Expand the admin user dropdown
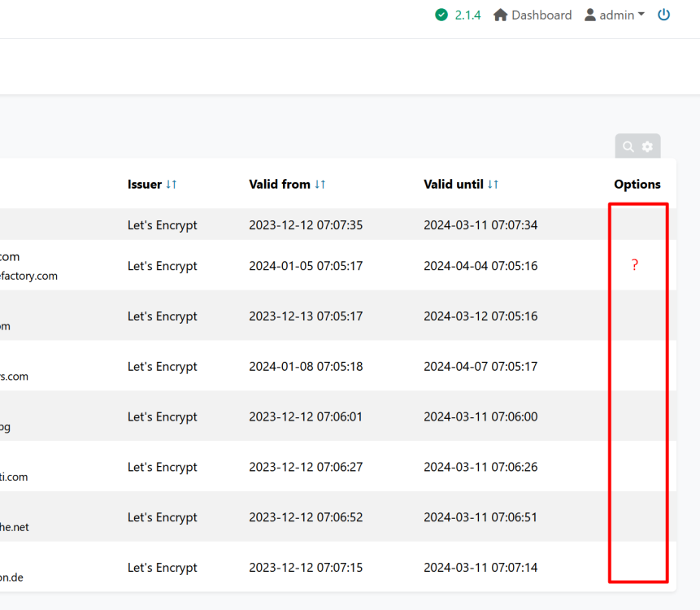 [641, 15]
